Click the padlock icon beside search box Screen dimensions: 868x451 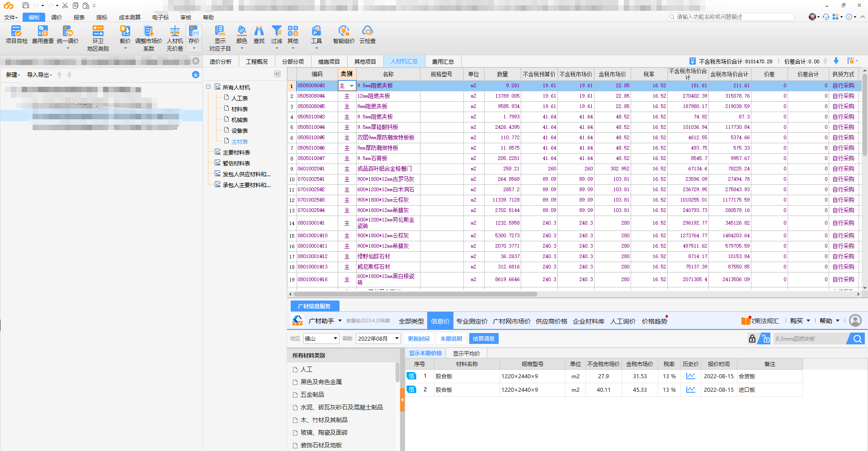click(752, 338)
